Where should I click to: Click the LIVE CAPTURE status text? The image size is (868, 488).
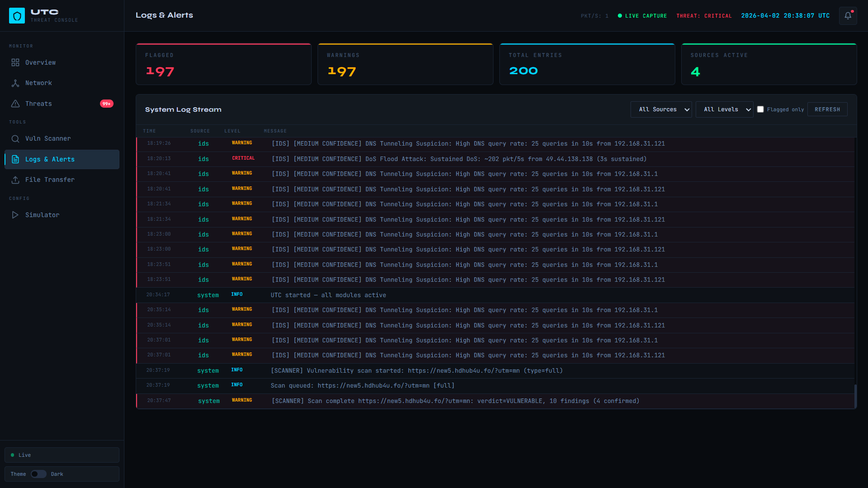pos(646,16)
